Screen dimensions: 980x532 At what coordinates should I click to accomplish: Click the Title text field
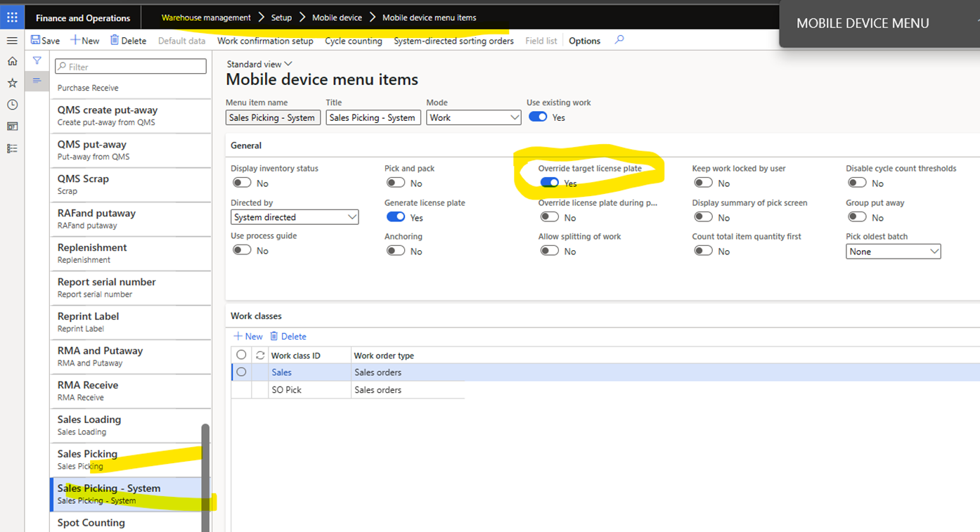tap(373, 117)
